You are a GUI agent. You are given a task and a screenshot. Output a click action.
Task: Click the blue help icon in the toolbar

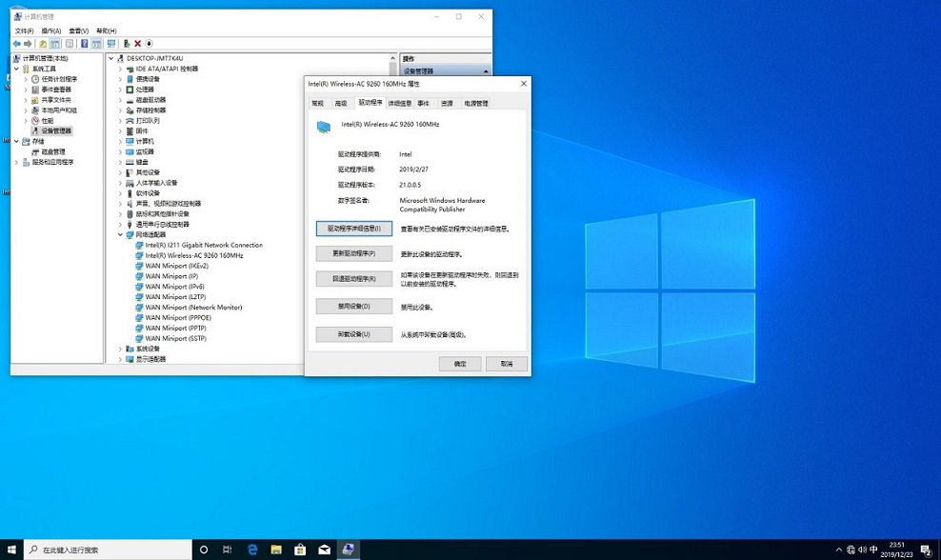point(85,44)
